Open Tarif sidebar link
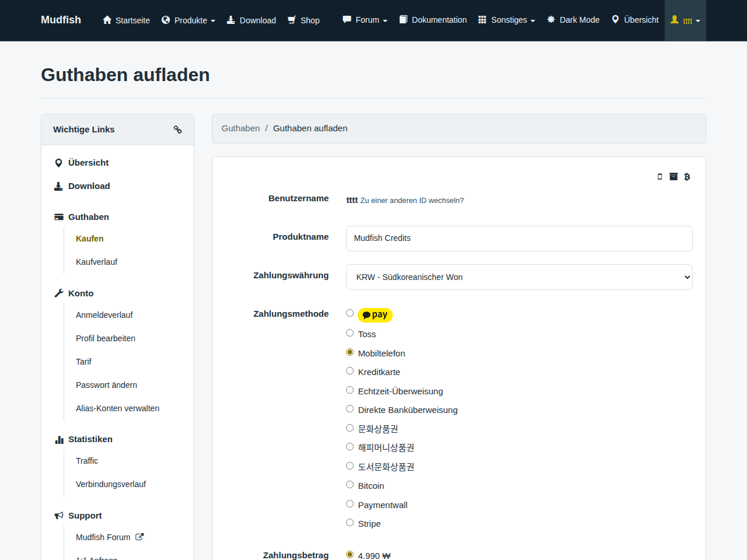The height and width of the screenshot is (560, 747). coord(84,362)
